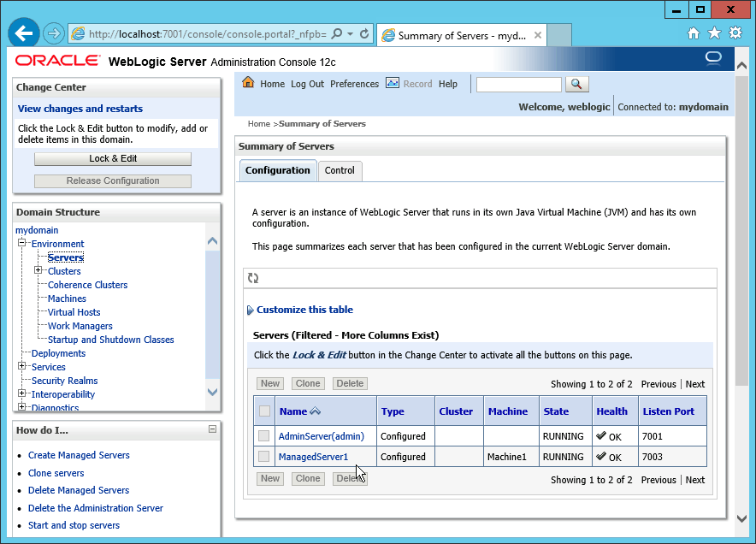This screenshot has width=756, height=544.
Task: Expand Customize this table section
Action: pos(251,310)
